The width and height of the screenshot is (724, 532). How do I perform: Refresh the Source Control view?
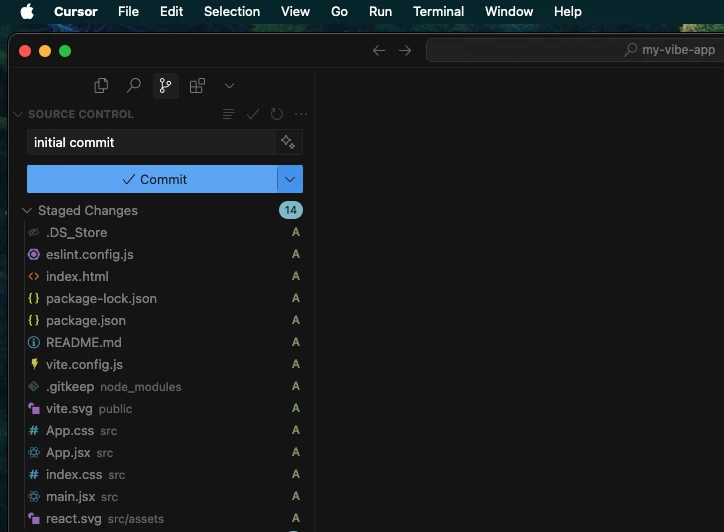[x=277, y=114]
